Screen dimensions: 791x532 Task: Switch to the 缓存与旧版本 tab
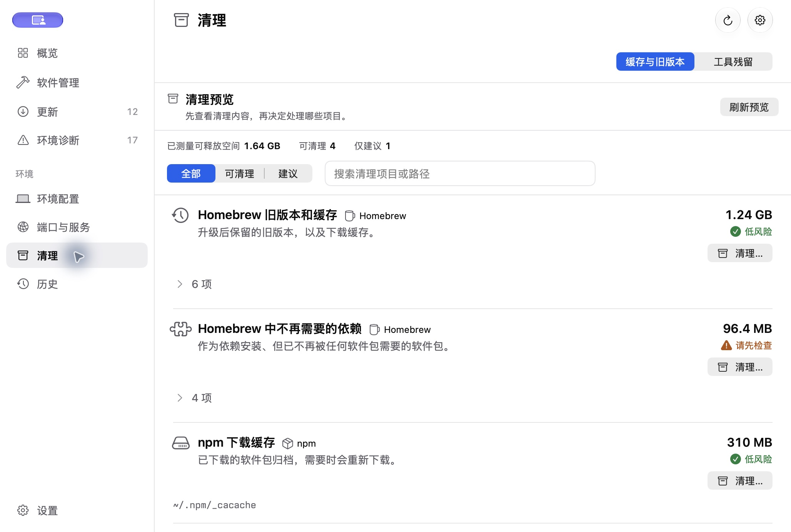pyautogui.click(x=655, y=62)
